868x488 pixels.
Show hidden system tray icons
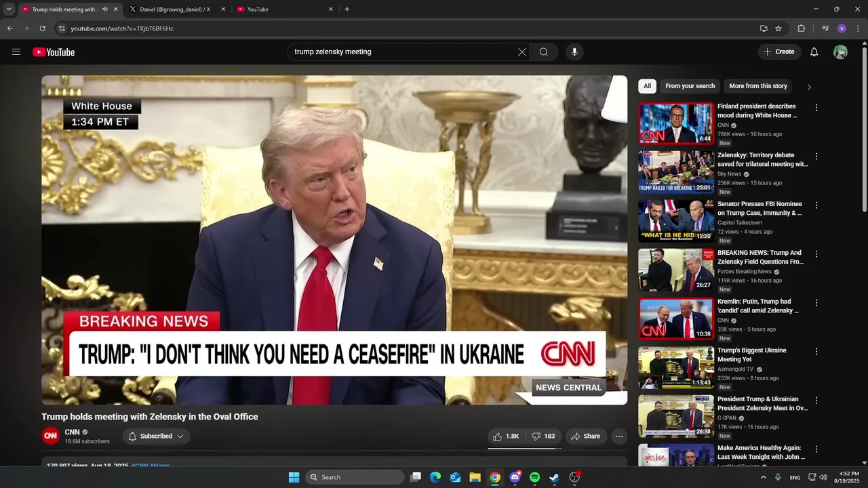(x=763, y=477)
